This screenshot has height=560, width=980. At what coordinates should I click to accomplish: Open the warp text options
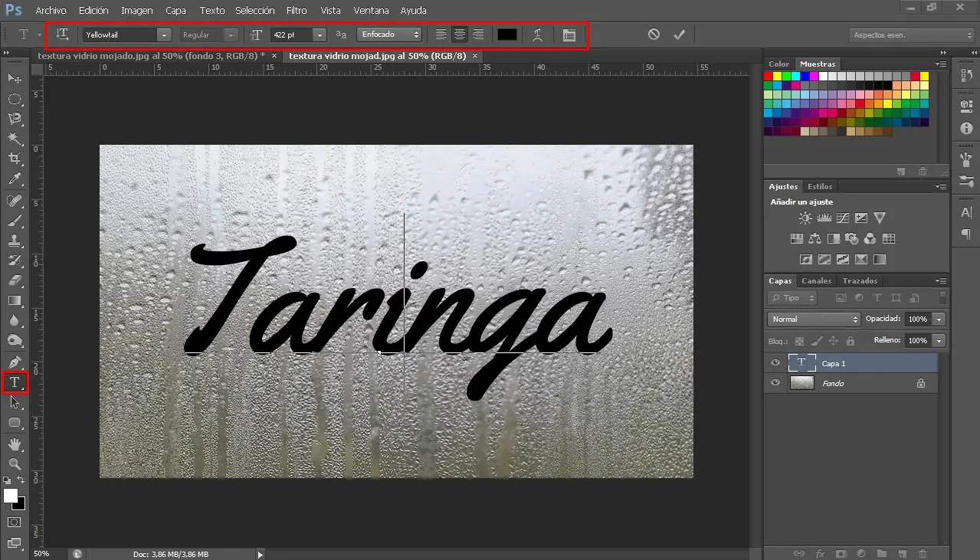click(538, 34)
